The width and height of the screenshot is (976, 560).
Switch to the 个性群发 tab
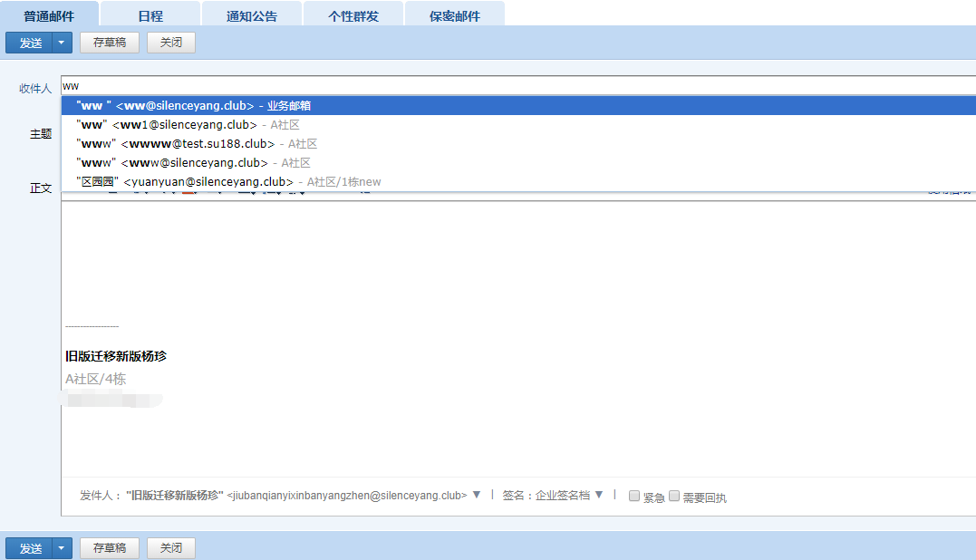coord(353,15)
